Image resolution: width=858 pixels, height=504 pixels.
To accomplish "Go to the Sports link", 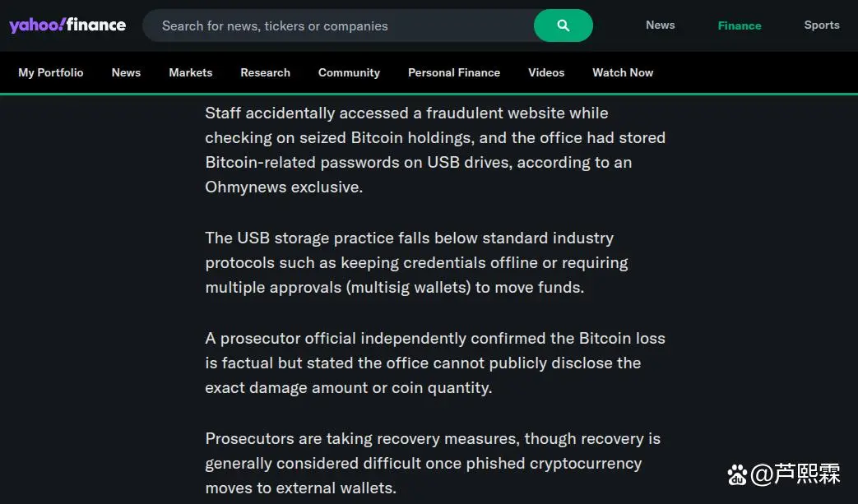I will tap(821, 25).
